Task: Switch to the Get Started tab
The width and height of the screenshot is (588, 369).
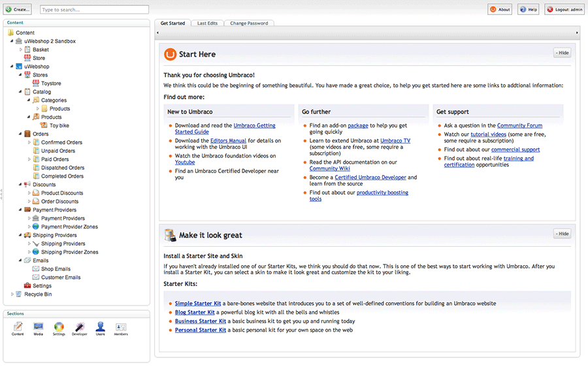Action: point(173,24)
